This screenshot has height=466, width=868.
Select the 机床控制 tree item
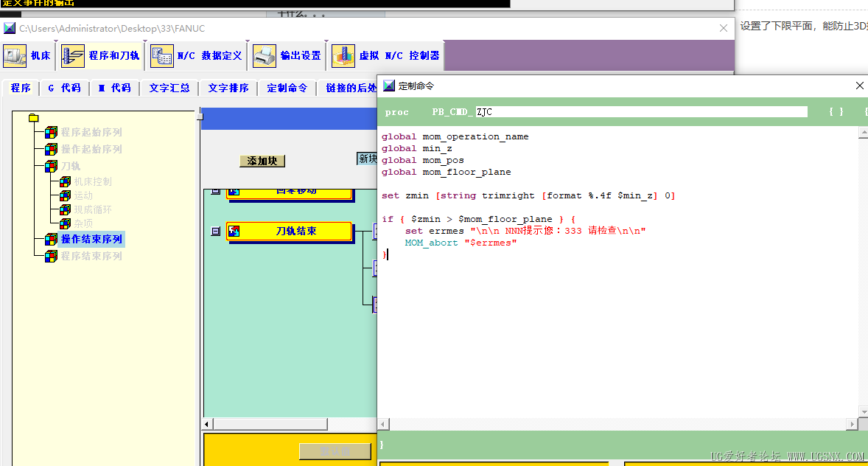pyautogui.click(x=93, y=181)
